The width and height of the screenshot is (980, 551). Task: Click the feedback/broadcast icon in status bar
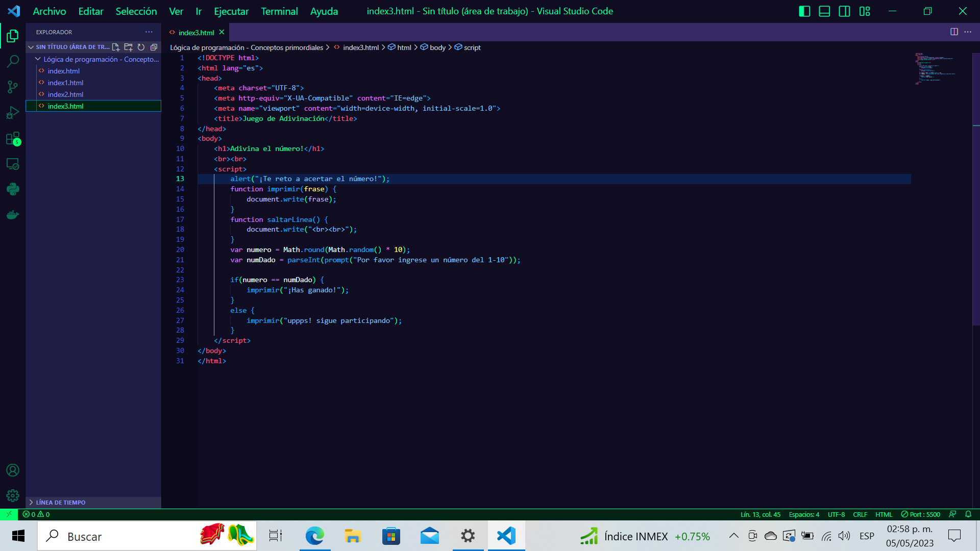(952, 514)
